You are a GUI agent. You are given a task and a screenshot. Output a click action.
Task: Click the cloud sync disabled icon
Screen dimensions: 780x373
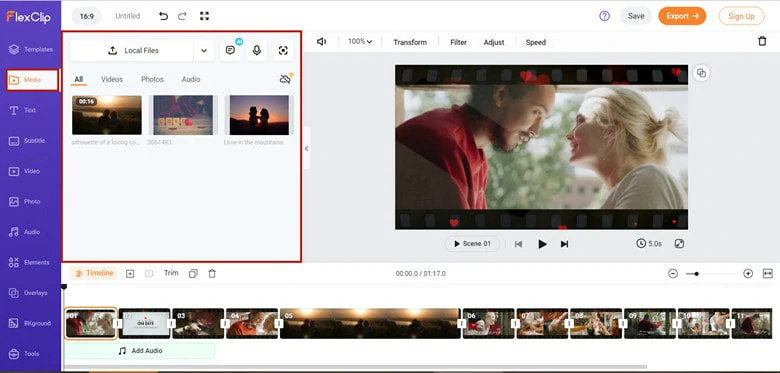point(286,79)
